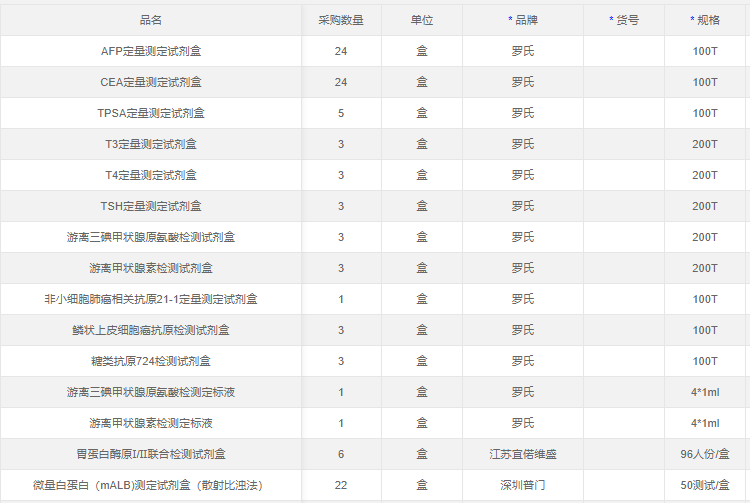Select the AFP定量测定试剂盒 row name
This screenshot has height=503, width=750.
point(150,51)
